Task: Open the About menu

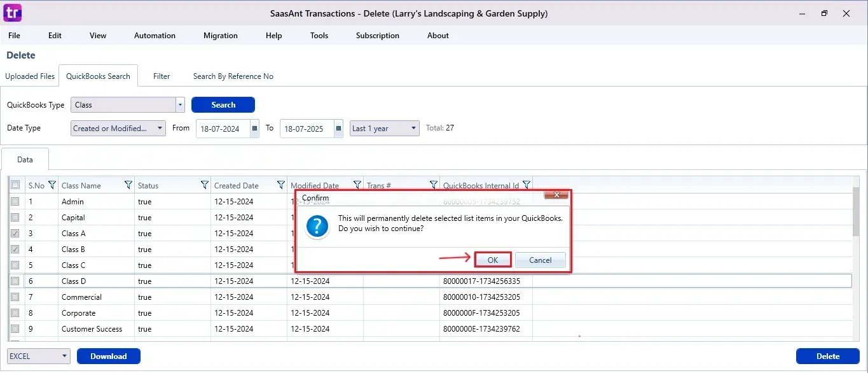Action: coord(438,36)
